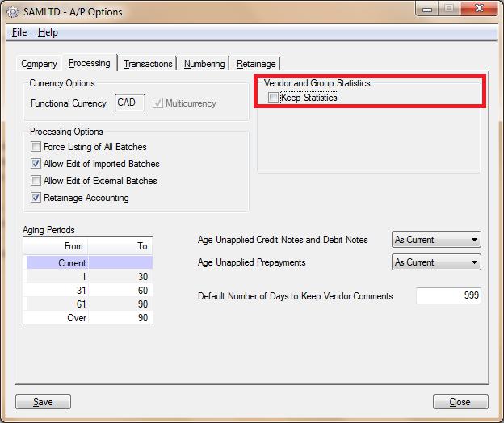This screenshot has height=423, width=504.
Task: Click the greyed Multicurrency checkbox
Action: [157, 103]
